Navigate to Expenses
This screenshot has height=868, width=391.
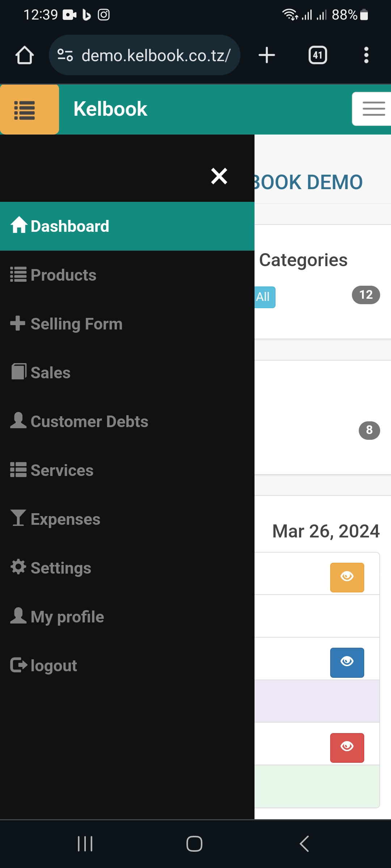(x=65, y=519)
